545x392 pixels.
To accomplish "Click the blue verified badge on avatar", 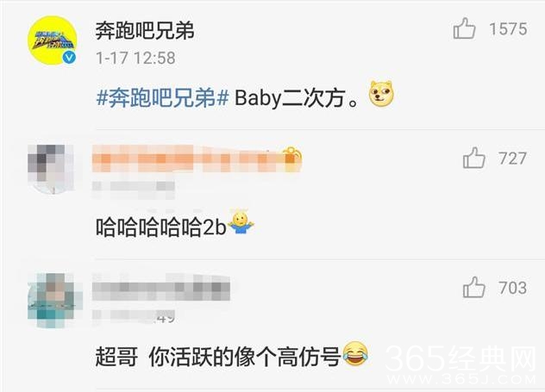I will (70, 57).
